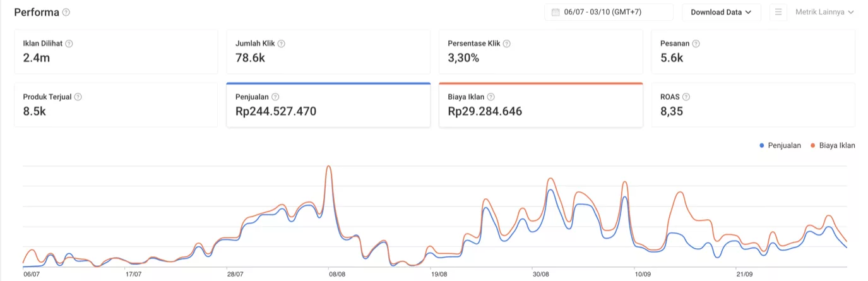Click the 78.6k clicks value

[251, 58]
